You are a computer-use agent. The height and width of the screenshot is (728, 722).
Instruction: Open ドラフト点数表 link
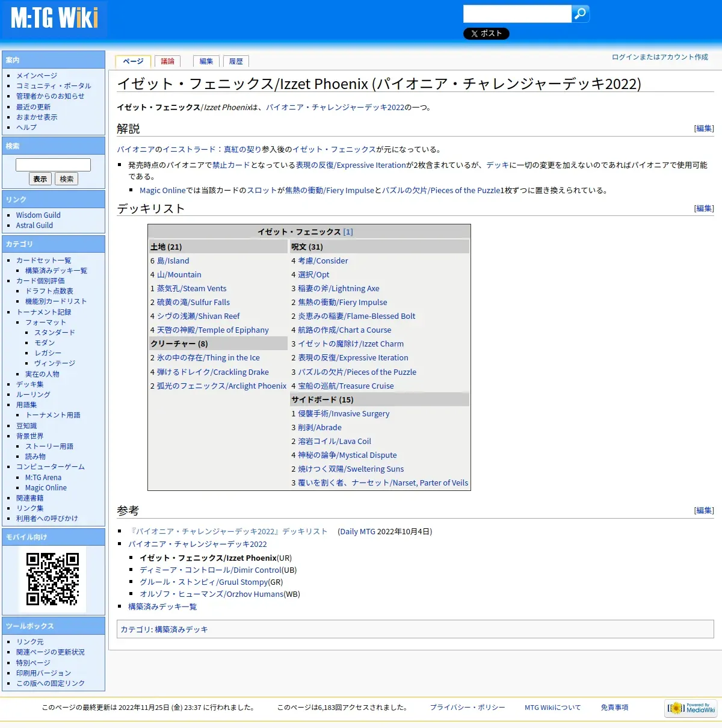49,291
